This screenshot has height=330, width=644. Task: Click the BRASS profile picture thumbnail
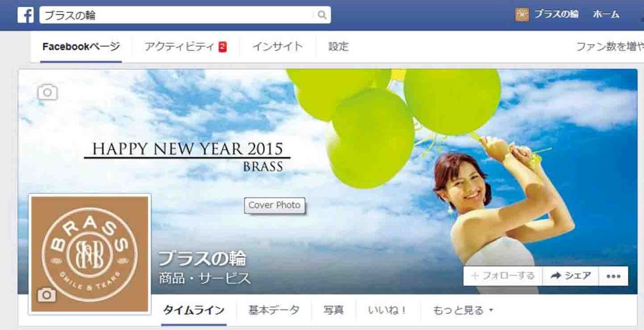[x=90, y=254]
